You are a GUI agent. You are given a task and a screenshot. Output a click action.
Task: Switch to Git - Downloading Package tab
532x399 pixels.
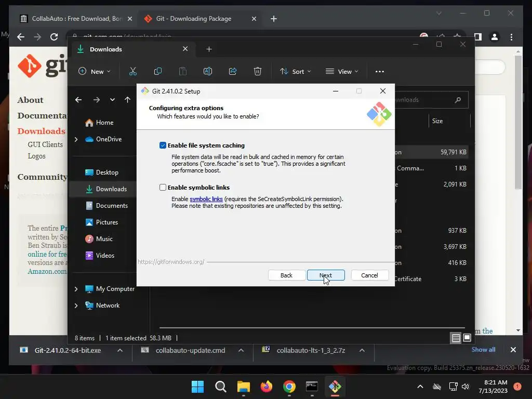[x=200, y=19]
